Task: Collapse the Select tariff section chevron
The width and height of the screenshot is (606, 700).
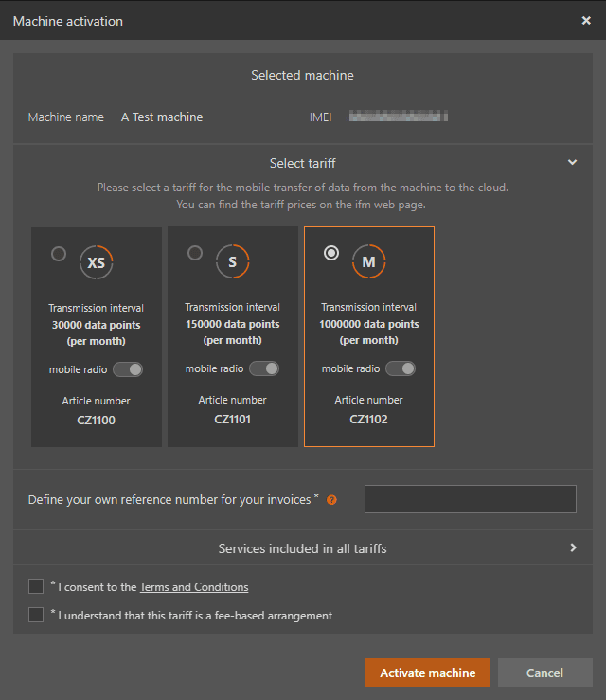Action: click(x=572, y=163)
